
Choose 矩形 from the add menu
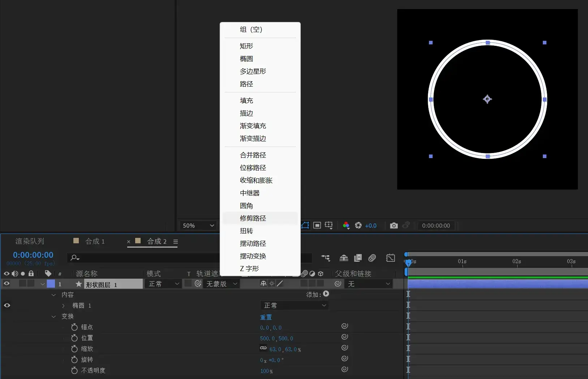coord(260,46)
